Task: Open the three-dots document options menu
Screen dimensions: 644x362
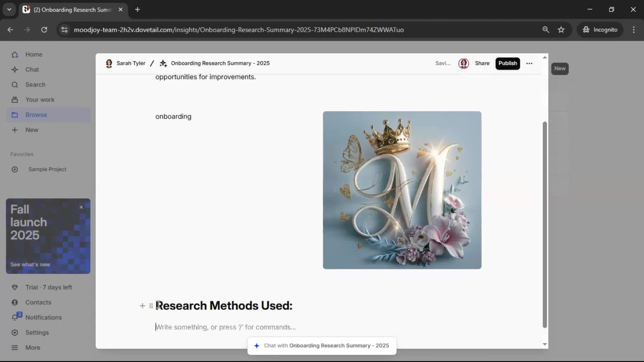Action: point(529,63)
